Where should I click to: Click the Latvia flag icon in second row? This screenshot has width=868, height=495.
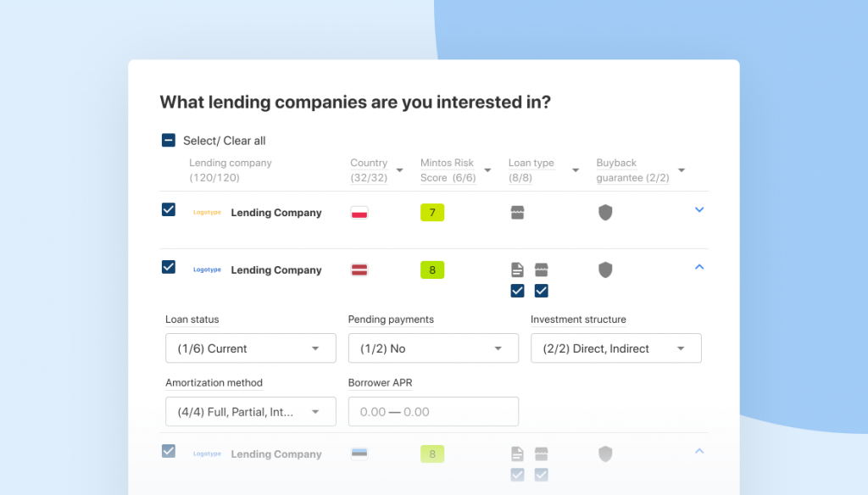(x=359, y=270)
